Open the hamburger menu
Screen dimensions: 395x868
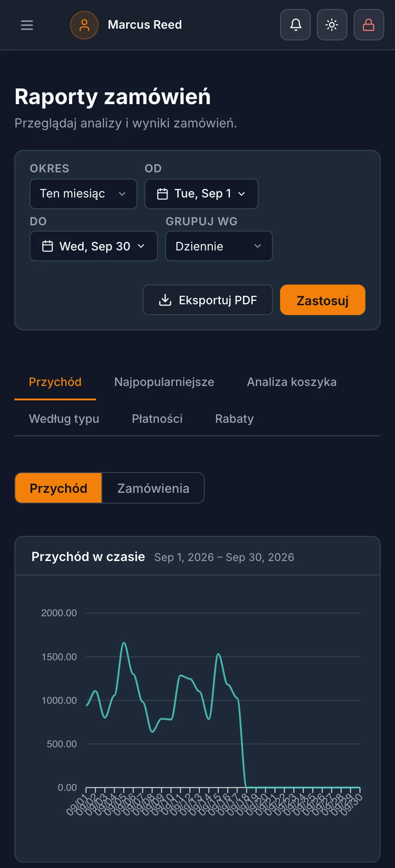coord(27,25)
